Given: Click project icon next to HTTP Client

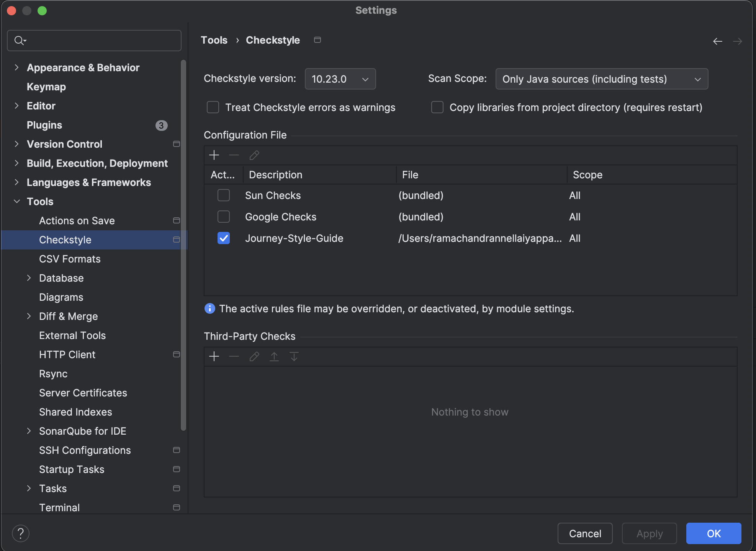Looking at the screenshot, I should pyautogui.click(x=177, y=354).
